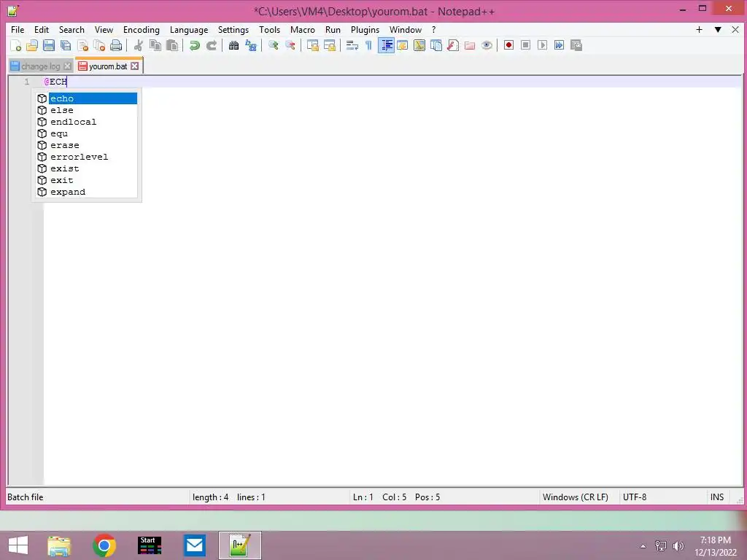Show the Function List panel
This screenshot has width=747, height=560.
tap(452, 45)
